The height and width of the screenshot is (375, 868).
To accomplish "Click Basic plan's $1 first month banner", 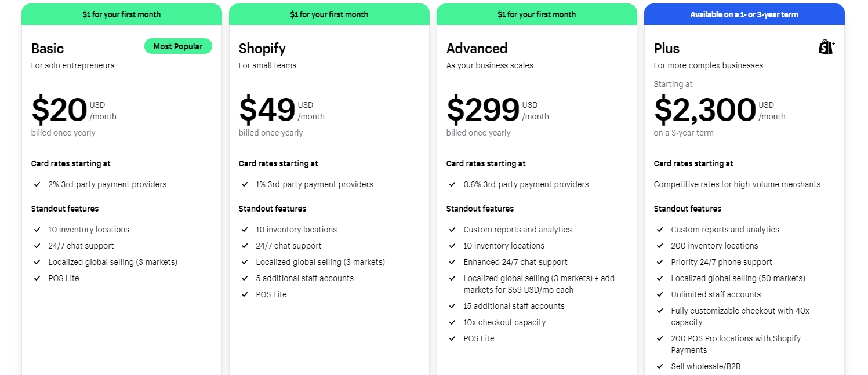I will point(122,14).
